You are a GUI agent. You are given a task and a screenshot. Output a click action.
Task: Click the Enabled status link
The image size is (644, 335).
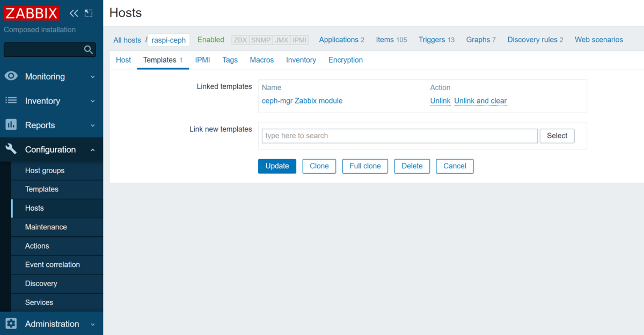(x=211, y=40)
